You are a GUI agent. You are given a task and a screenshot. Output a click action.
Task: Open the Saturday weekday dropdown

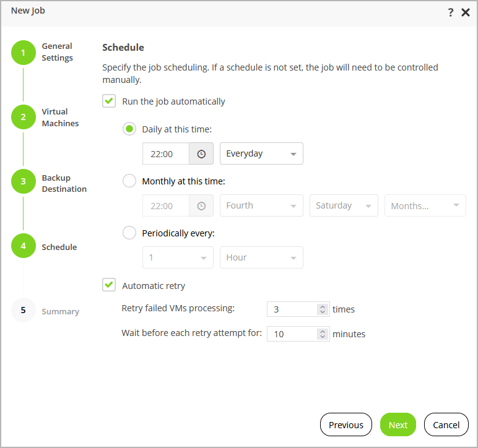(x=343, y=206)
